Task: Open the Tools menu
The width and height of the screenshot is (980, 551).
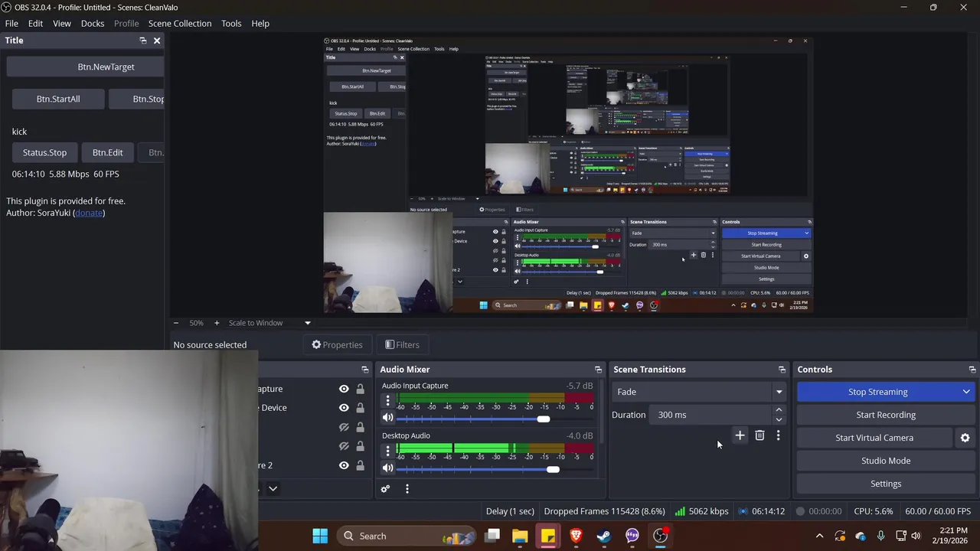Action: pos(231,24)
